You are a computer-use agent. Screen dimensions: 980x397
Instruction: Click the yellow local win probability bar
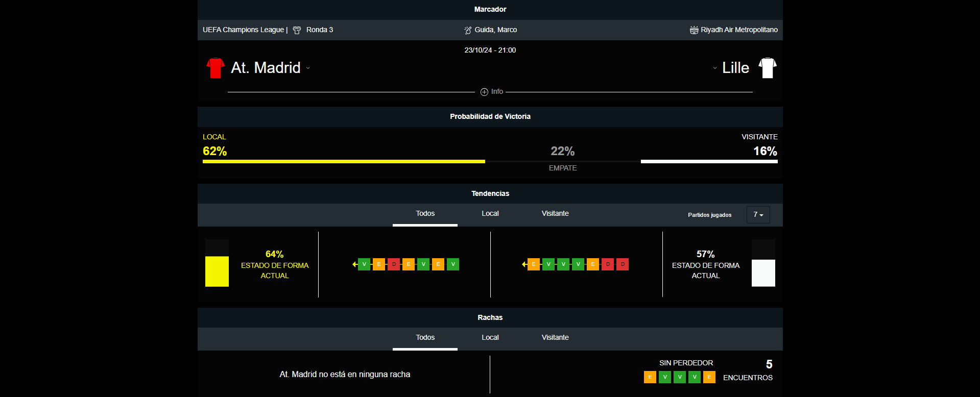tap(343, 161)
